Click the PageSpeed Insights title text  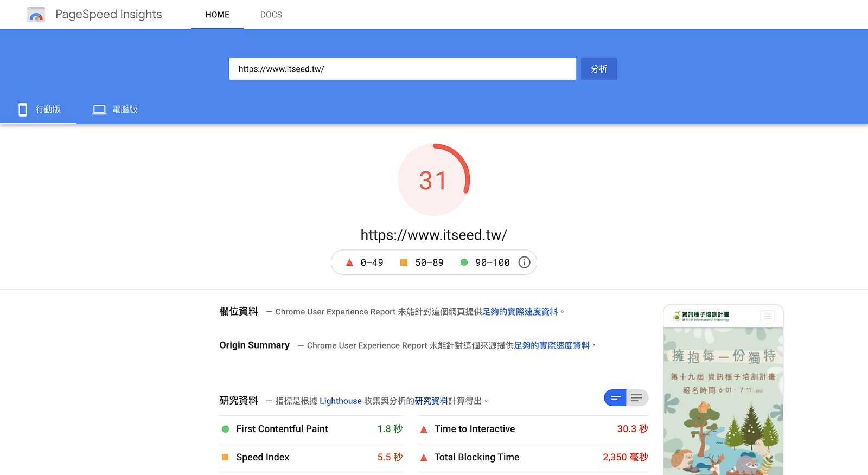point(108,15)
